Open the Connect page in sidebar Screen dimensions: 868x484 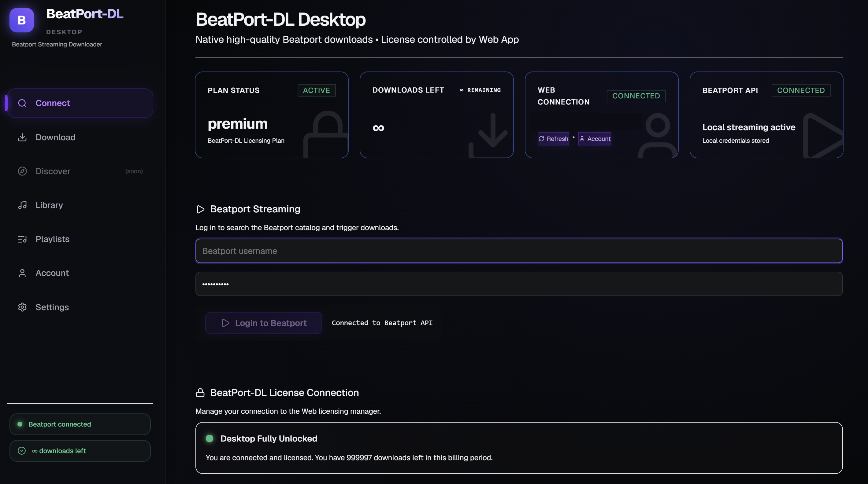pos(80,103)
